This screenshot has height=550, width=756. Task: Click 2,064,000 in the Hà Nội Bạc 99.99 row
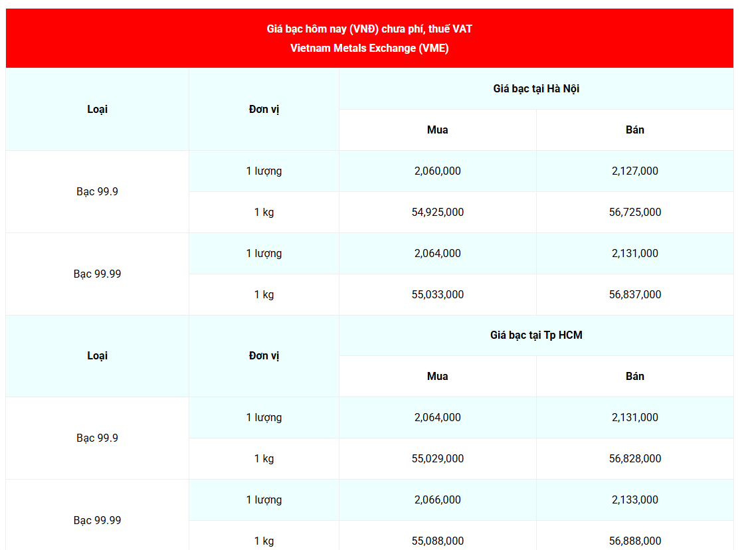tap(437, 253)
